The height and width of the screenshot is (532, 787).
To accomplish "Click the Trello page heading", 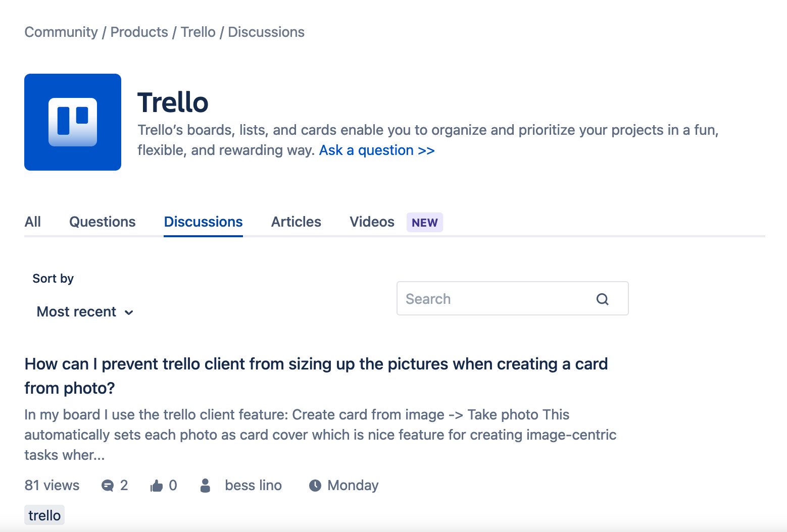I will [173, 102].
